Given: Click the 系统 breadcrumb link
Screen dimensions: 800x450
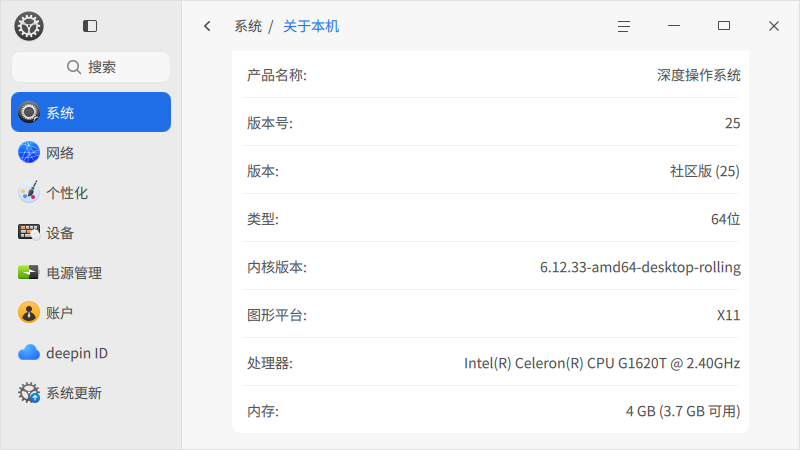Looking at the screenshot, I should tap(248, 26).
